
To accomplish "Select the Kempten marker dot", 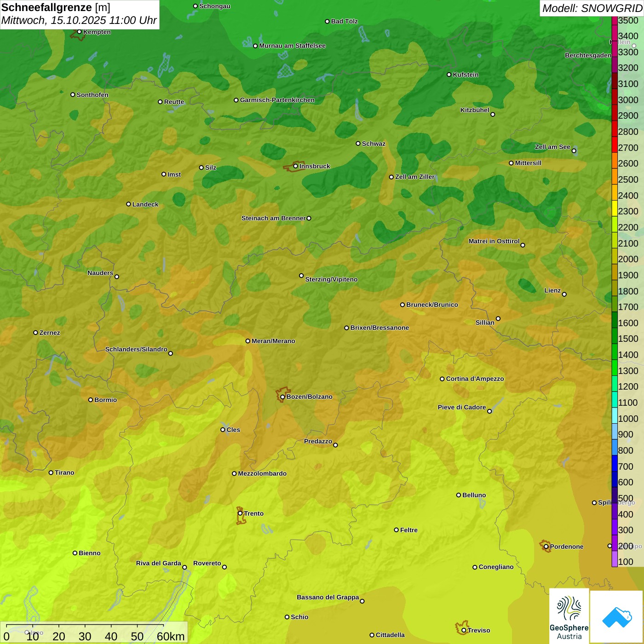I will [79, 32].
